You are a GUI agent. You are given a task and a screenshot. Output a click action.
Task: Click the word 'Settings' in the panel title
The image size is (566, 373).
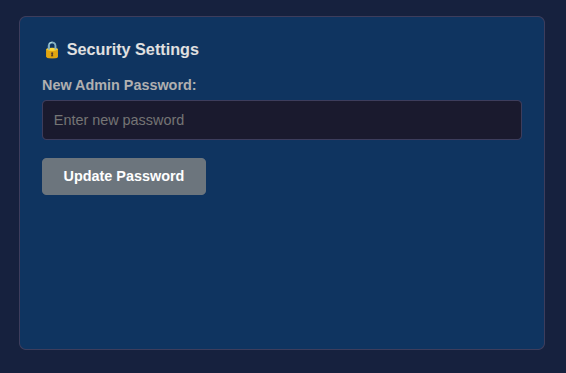[167, 49]
